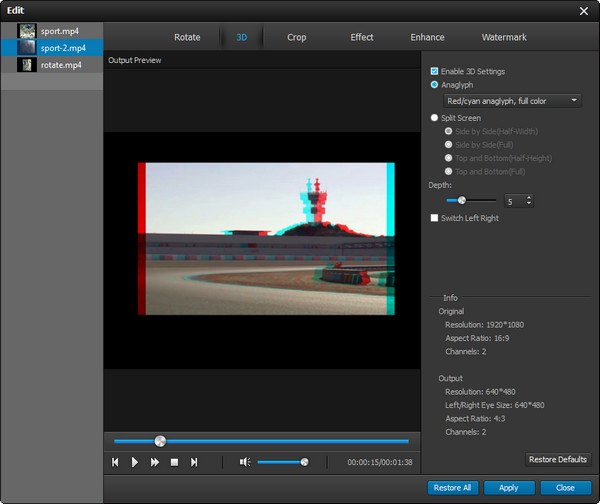
Task: Choose Side by Side(Half-Width) option
Action: point(448,131)
